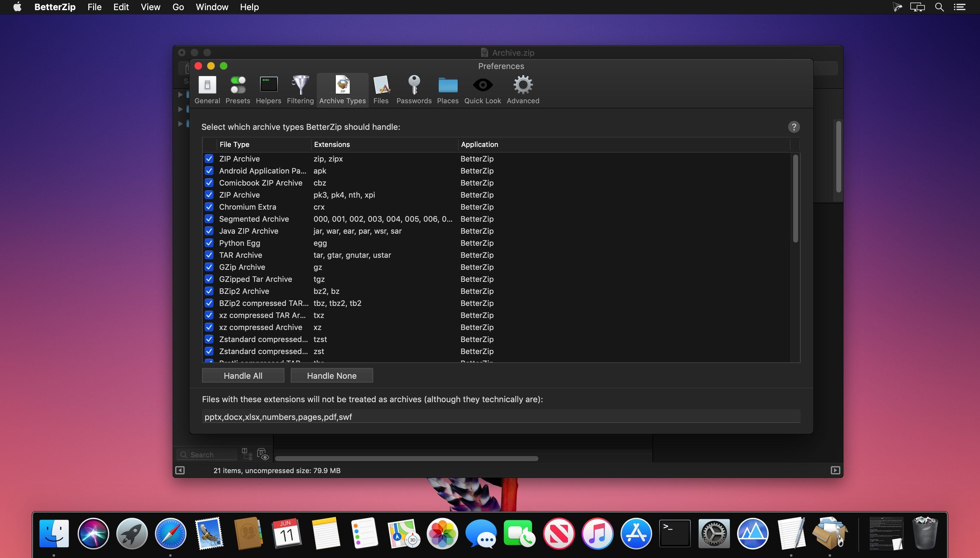Open the Presets preferences pane
Viewport: 980px width, 558px height.
238,90
